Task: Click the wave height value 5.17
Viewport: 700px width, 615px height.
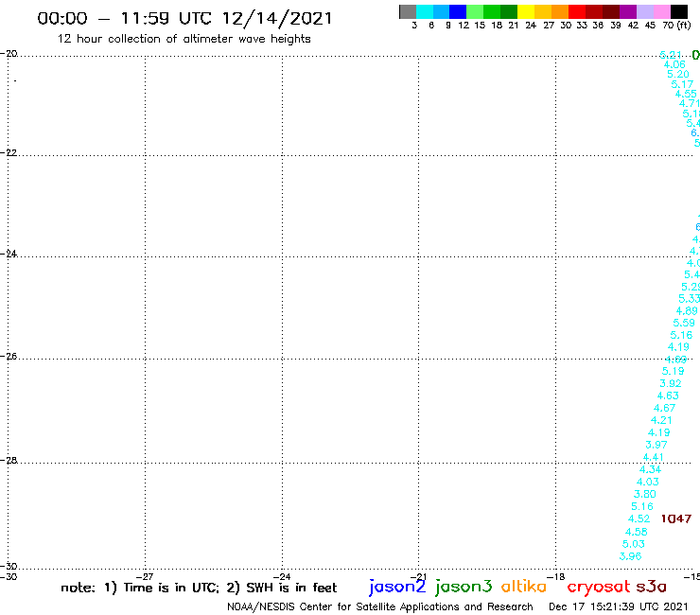Action: 682,84
